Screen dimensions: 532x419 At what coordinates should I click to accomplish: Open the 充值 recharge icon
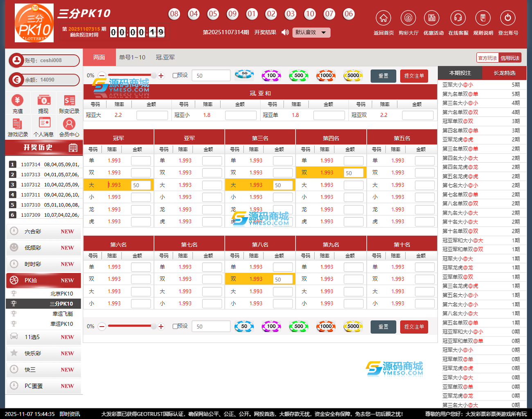pos(18,101)
